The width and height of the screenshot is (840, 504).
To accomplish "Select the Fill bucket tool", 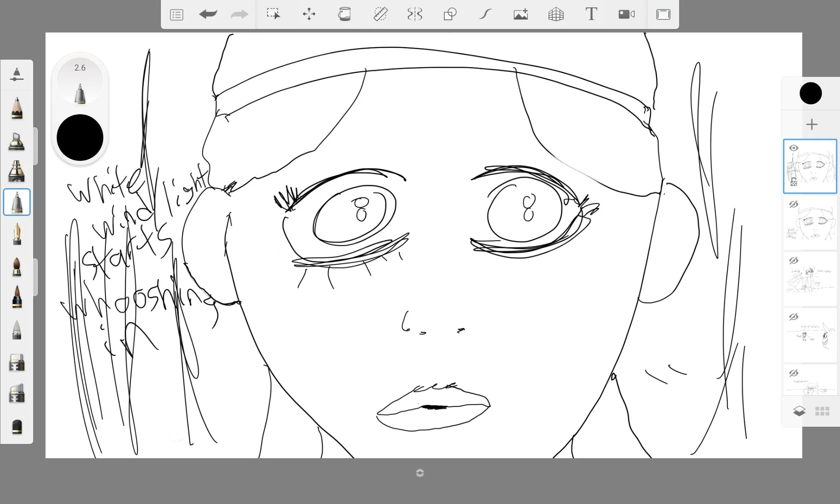I will (345, 14).
